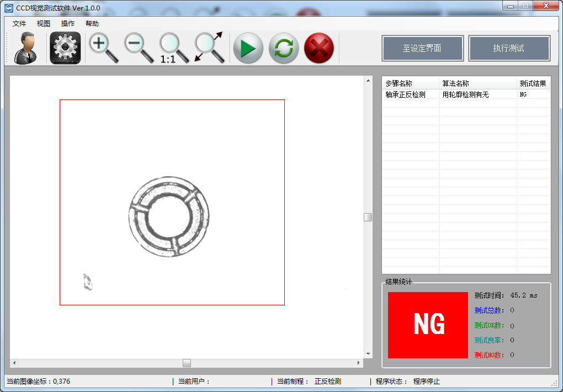Click the fit-to-window zoom icon
The height and width of the screenshot is (392, 563).
click(x=209, y=48)
